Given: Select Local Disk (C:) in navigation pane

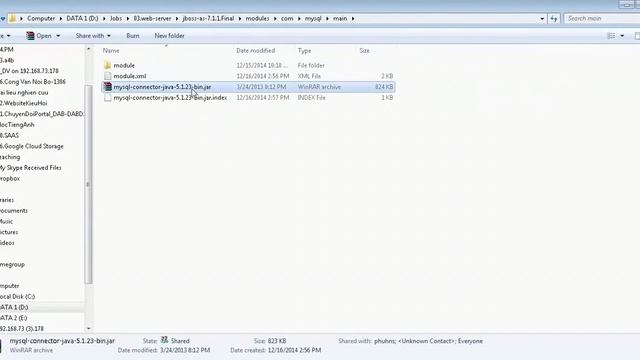Looking at the screenshot, I should click(18, 296).
